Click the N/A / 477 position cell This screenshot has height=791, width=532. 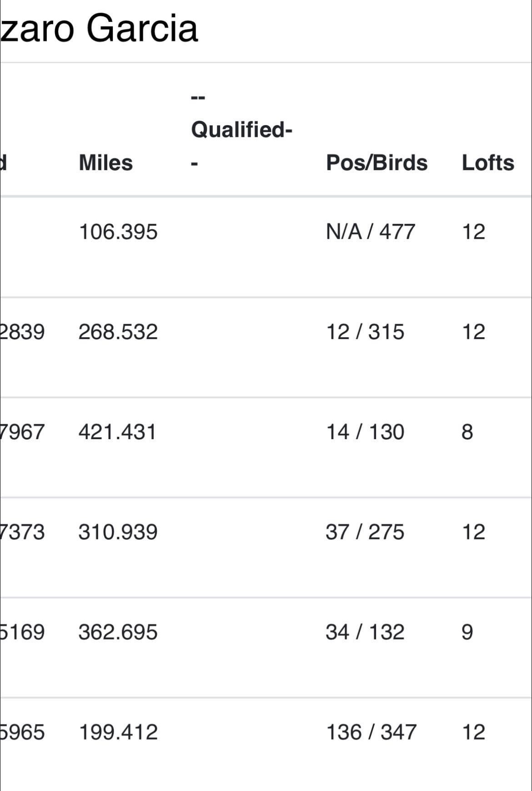pos(370,232)
